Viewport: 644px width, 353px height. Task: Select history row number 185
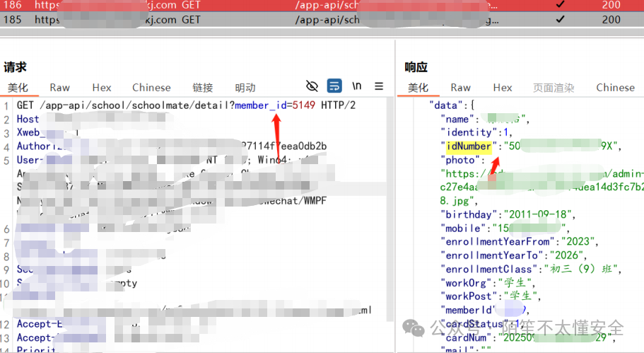coord(322,19)
